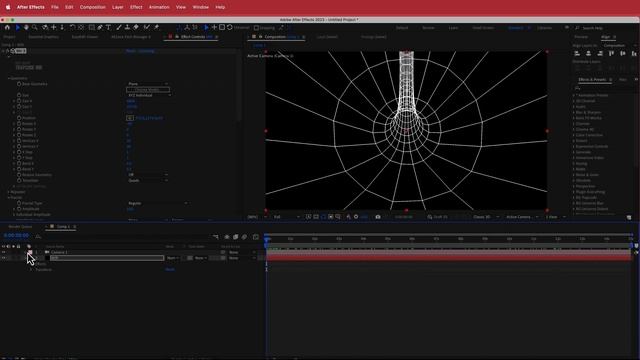Toggle Fractal Type stopwatch
Viewport: 640px width, 360px height.
tap(19, 203)
